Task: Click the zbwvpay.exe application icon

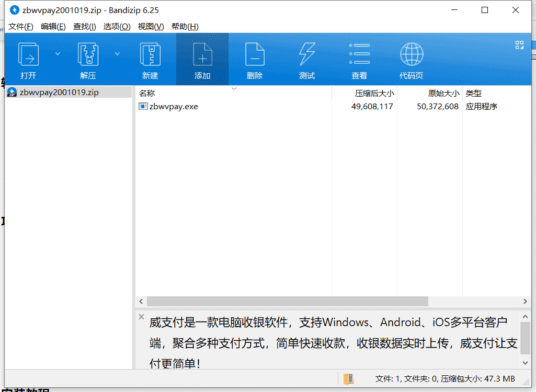Action: [x=143, y=106]
